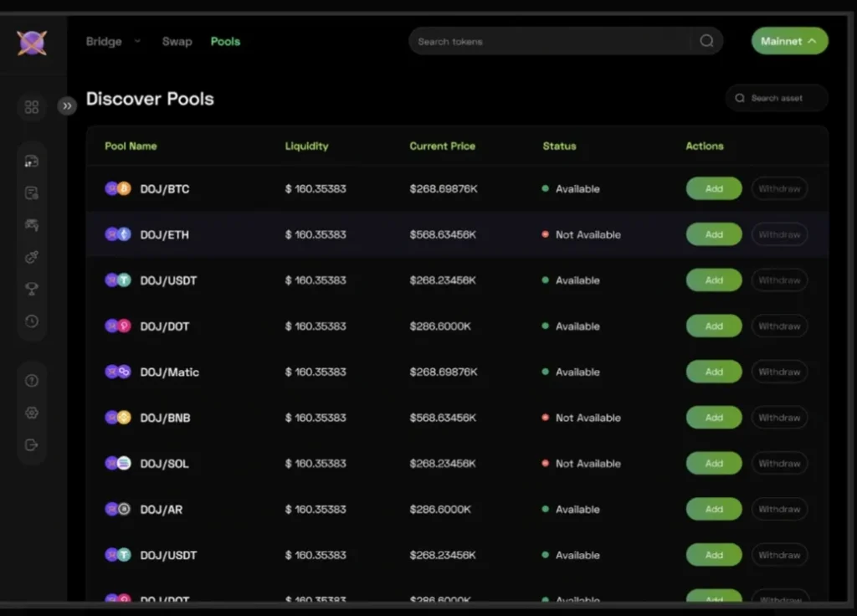Click the magnifier in Search tokens bar
The height and width of the screenshot is (616, 857).
(706, 41)
